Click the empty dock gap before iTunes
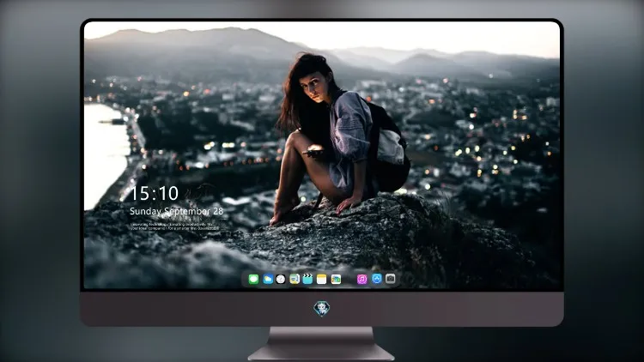Screen dimensions: 644x362 point(349,279)
